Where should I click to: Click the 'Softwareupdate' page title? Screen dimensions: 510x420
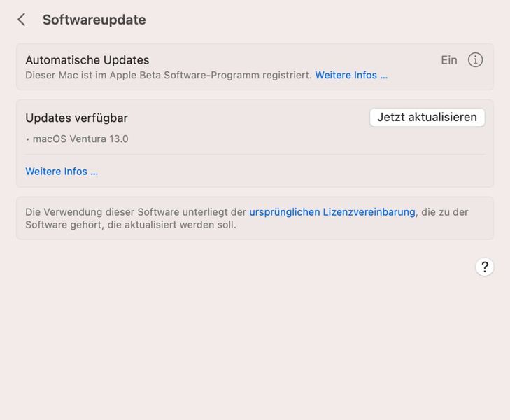pyautogui.click(x=94, y=20)
